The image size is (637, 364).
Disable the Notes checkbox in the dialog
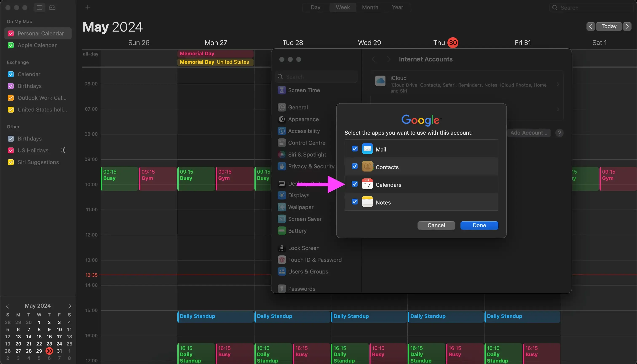click(355, 202)
